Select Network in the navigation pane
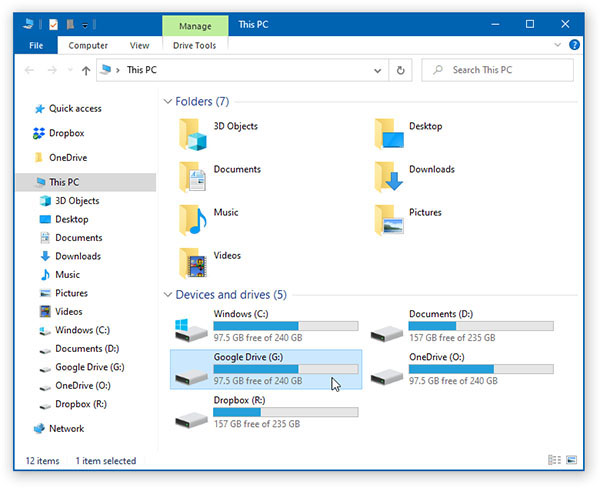600x488 pixels. [x=66, y=428]
